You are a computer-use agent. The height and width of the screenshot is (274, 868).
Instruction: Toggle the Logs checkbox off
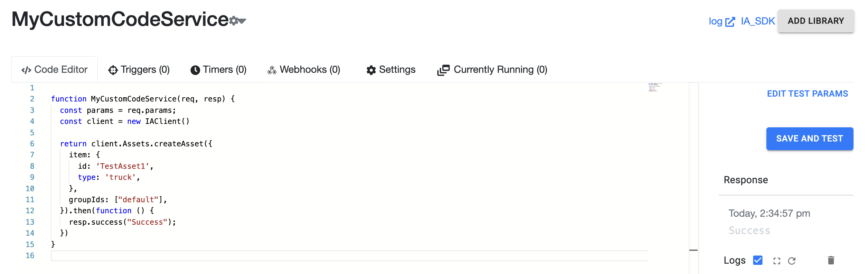(x=757, y=260)
